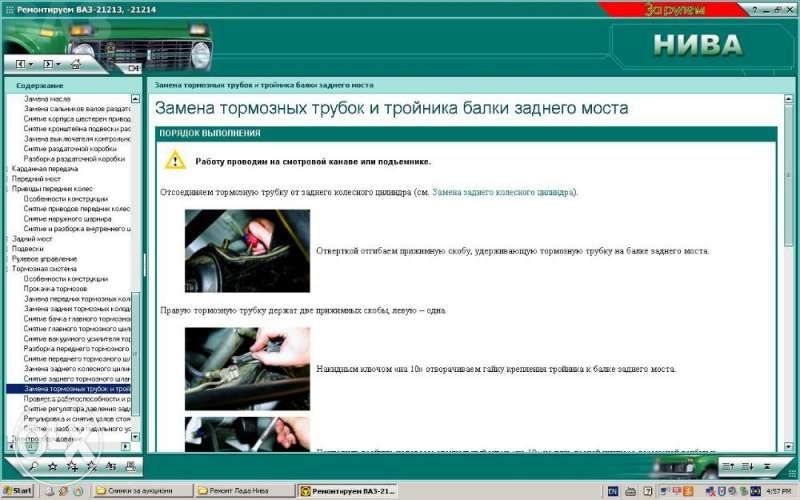Jump to top of page icon
Image resolution: width=800 pixels, height=500 pixels.
pyautogui.click(x=767, y=466)
